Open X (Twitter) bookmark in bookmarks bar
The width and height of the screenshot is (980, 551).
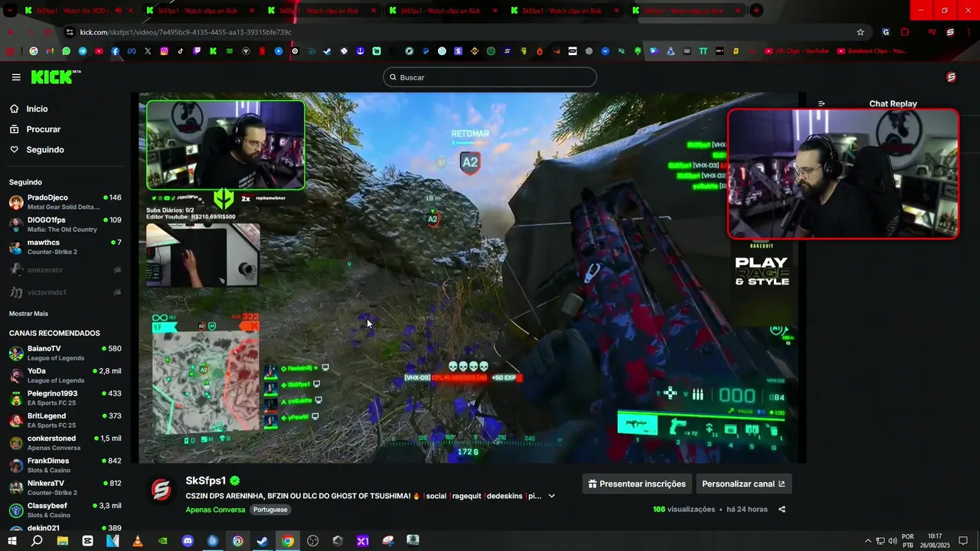(148, 51)
